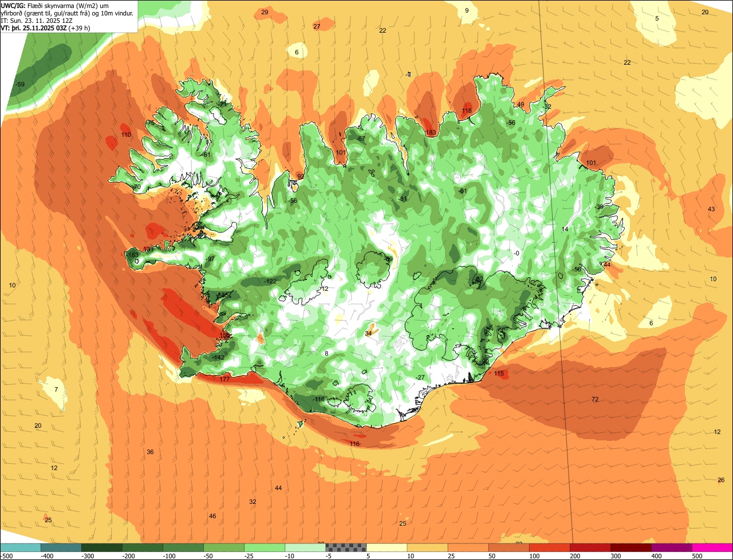Click the dark teal swatch for -400 to -300
Viewport: 733px width, 560px height.
pyautogui.click(x=62, y=547)
